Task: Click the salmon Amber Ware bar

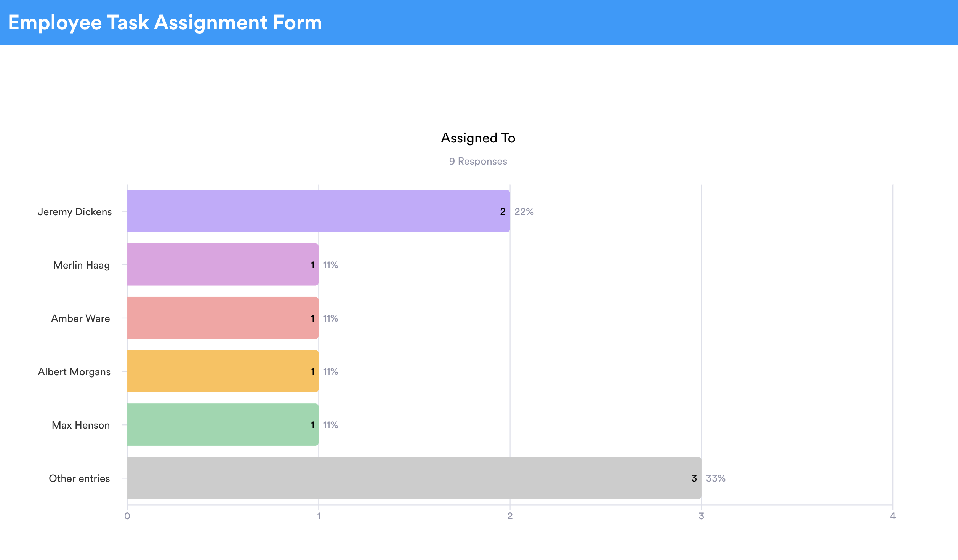Action: click(x=223, y=318)
